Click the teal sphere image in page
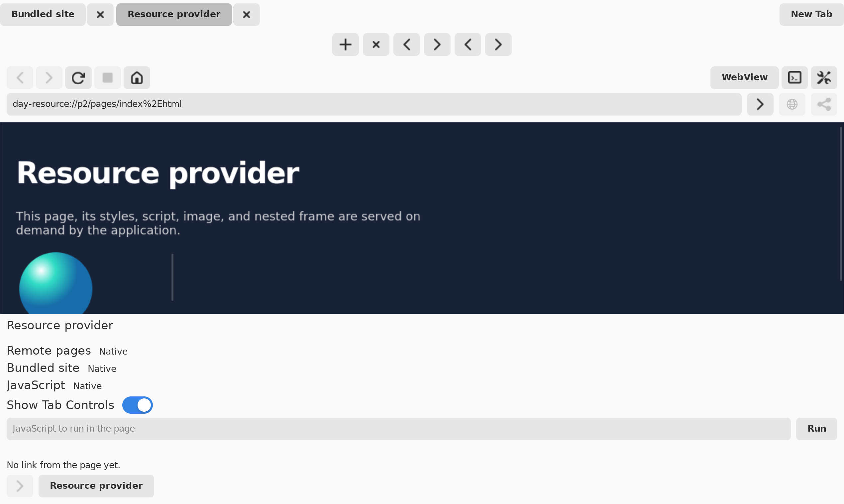This screenshot has height=504, width=844. click(x=56, y=283)
